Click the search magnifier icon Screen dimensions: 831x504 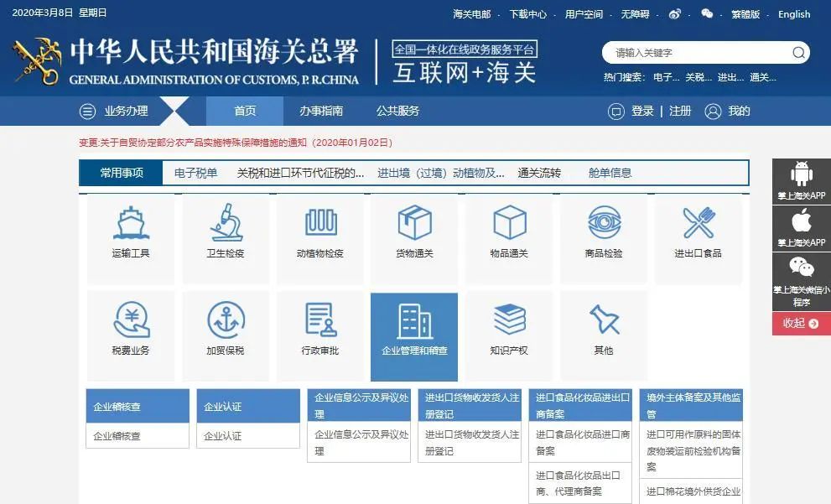(x=798, y=53)
